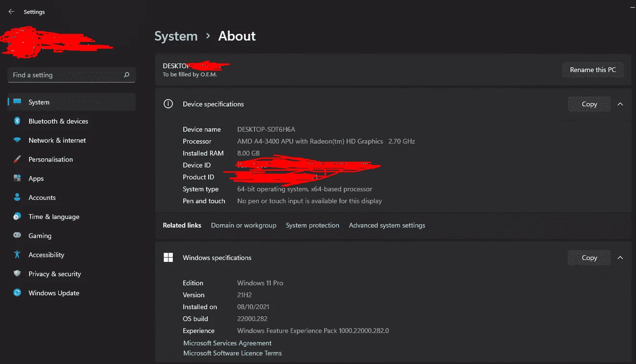
Task: Open the System settings category
Action: (x=72, y=102)
